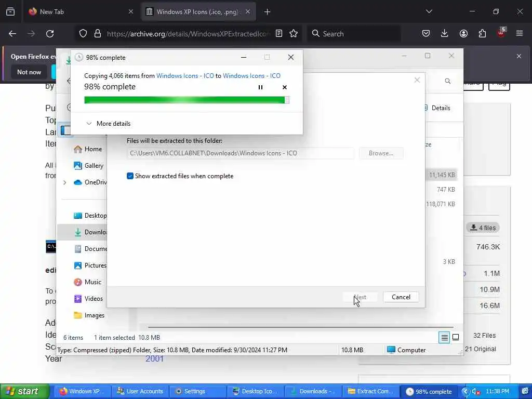
Task: Open Firefox account icon
Action: pos(463,34)
